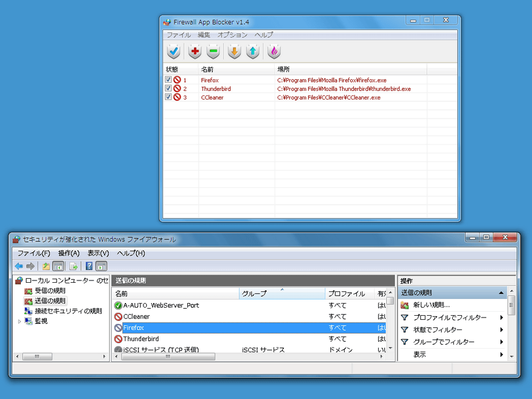This screenshot has height=399, width=532.
Task: Select 受信の規則 in the tree
Action: [50, 291]
